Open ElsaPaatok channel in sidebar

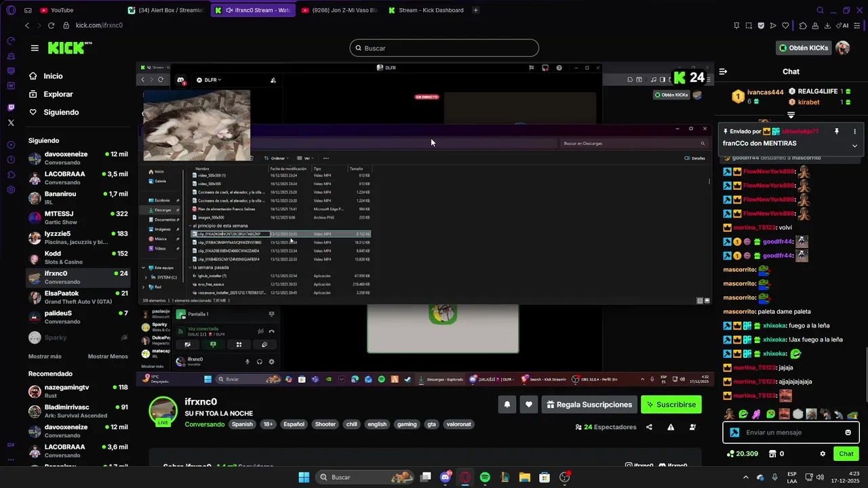(x=78, y=298)
